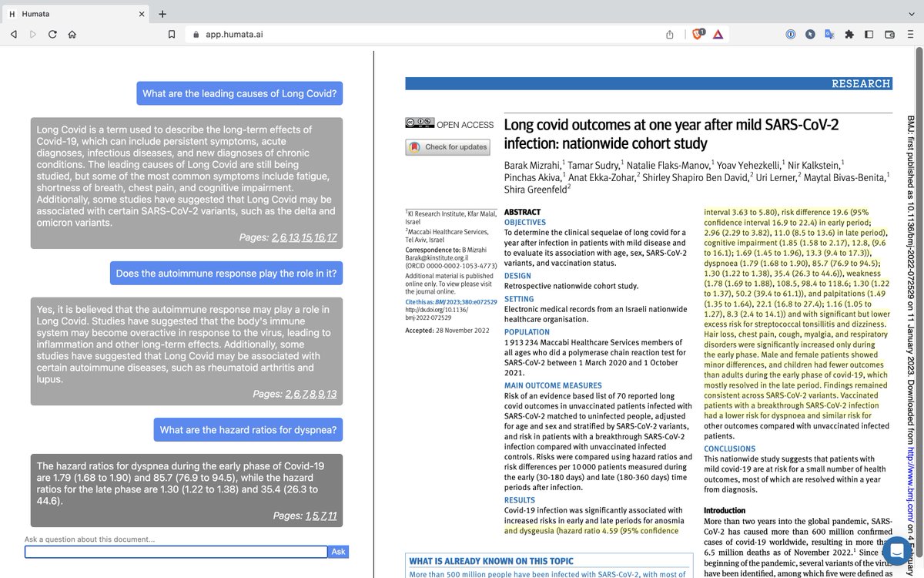Open the browser hamburger menu
This screenshot has height=578, width=924.
point(909,35)
